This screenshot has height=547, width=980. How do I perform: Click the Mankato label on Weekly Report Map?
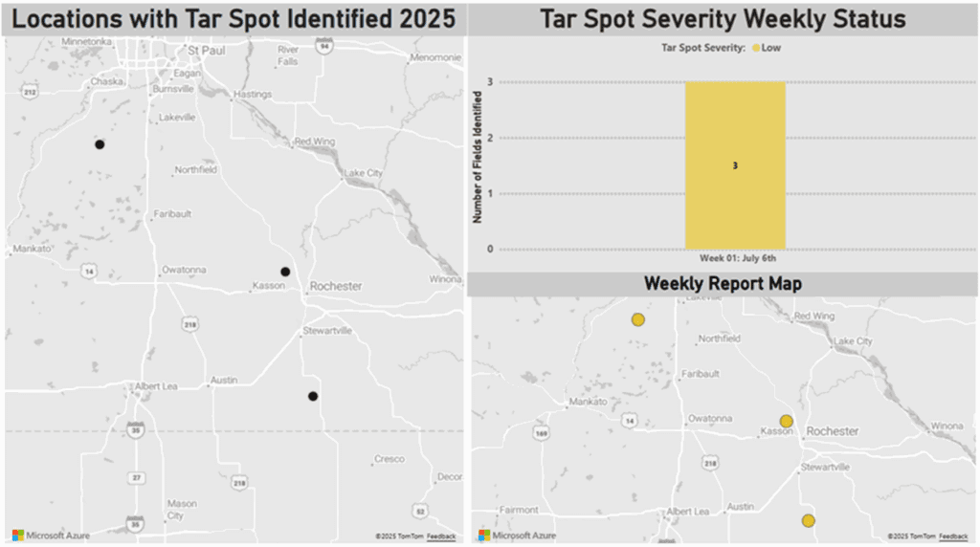[x=588, y=402]
